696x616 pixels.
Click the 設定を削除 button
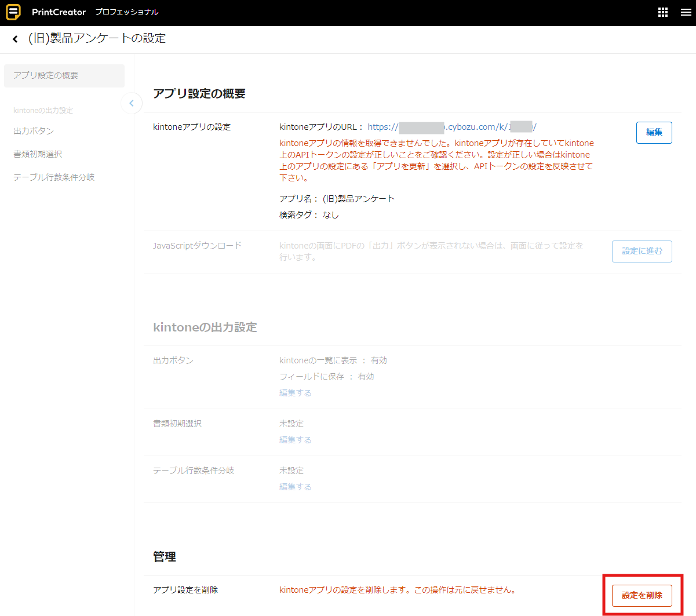point(642,595)
